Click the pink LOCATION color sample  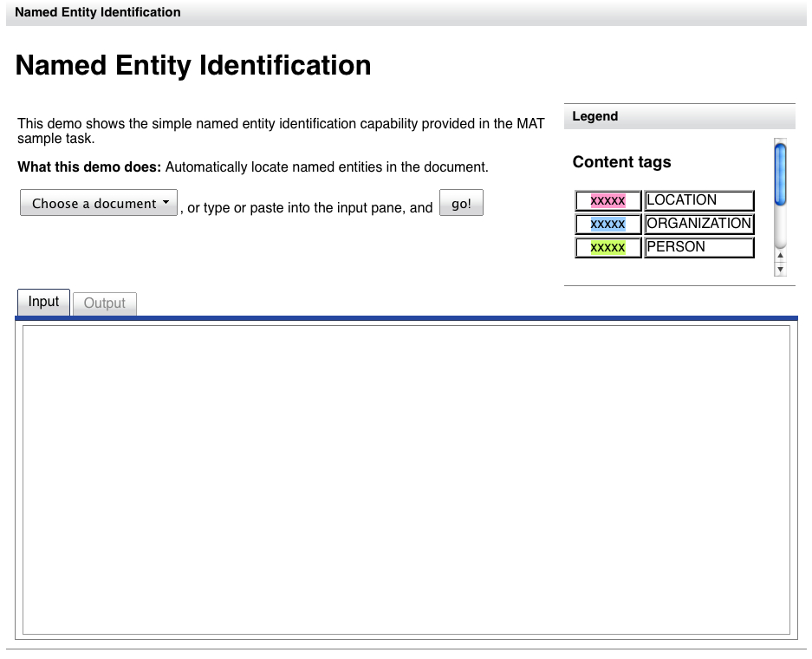[x=607, y=200]
